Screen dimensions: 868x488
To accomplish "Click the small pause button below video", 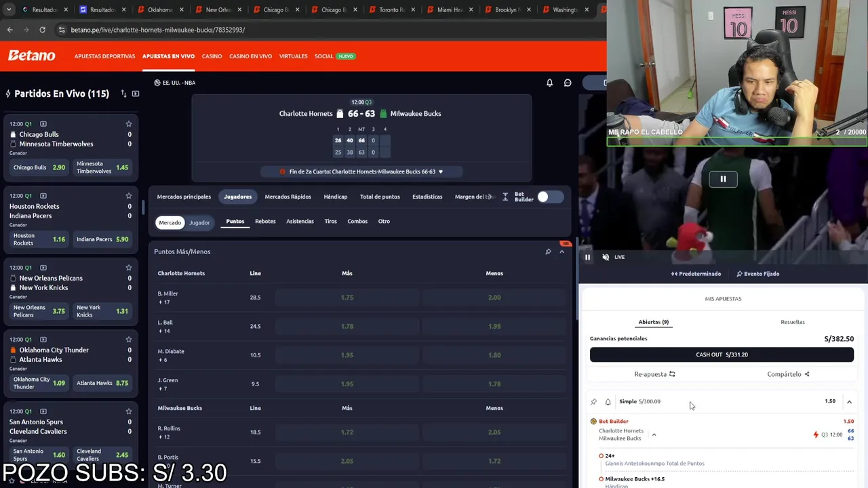I will [x=588, y=257].
